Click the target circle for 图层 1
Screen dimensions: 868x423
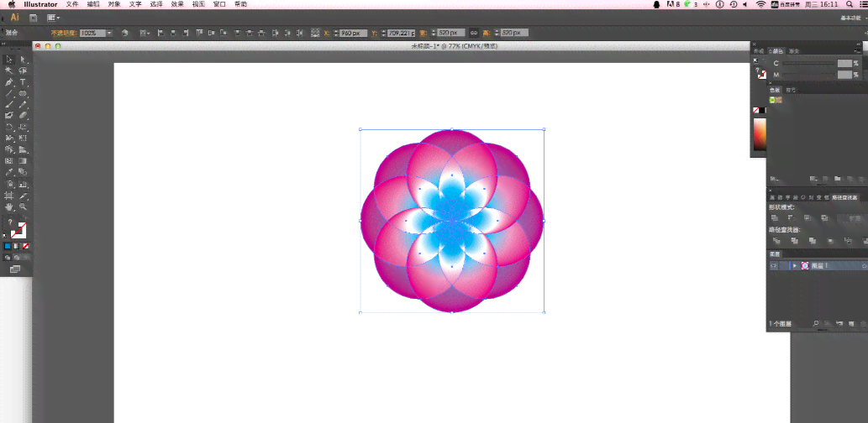tap(864, 266)
